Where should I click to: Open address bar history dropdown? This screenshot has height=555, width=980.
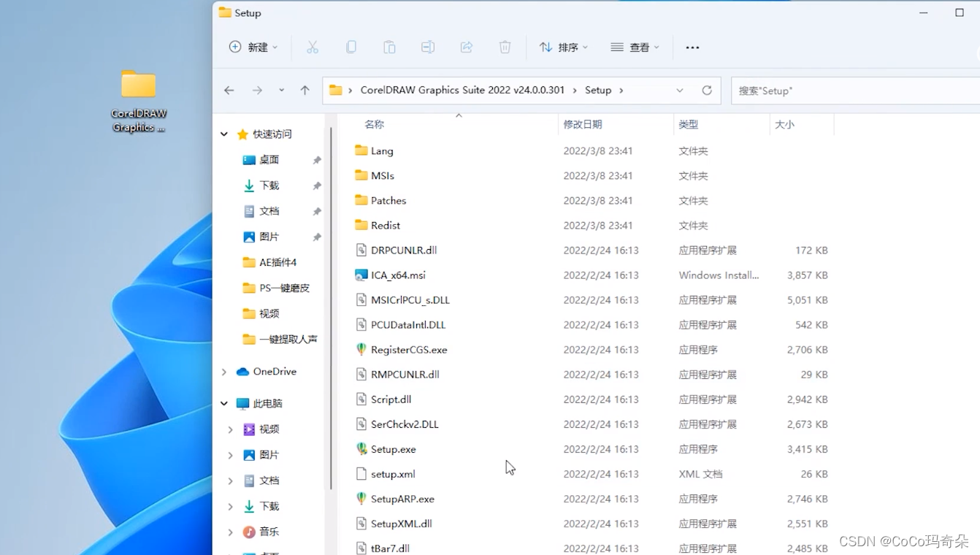click(x=680, y=91)
